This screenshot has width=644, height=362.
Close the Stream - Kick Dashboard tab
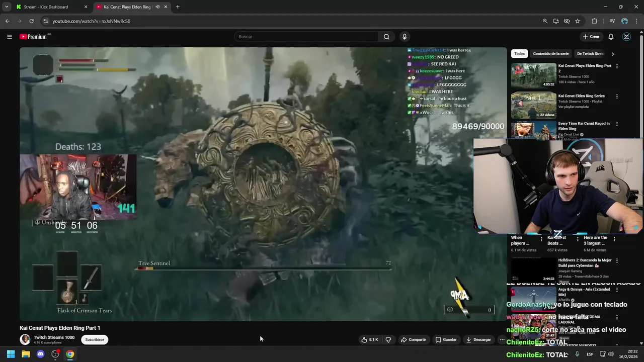pos(86,7)
